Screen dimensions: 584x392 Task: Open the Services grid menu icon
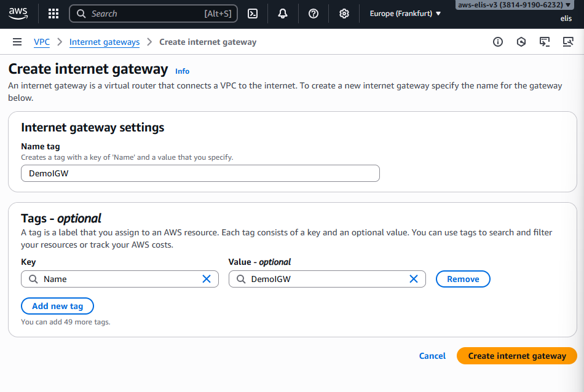coord(53,14)
